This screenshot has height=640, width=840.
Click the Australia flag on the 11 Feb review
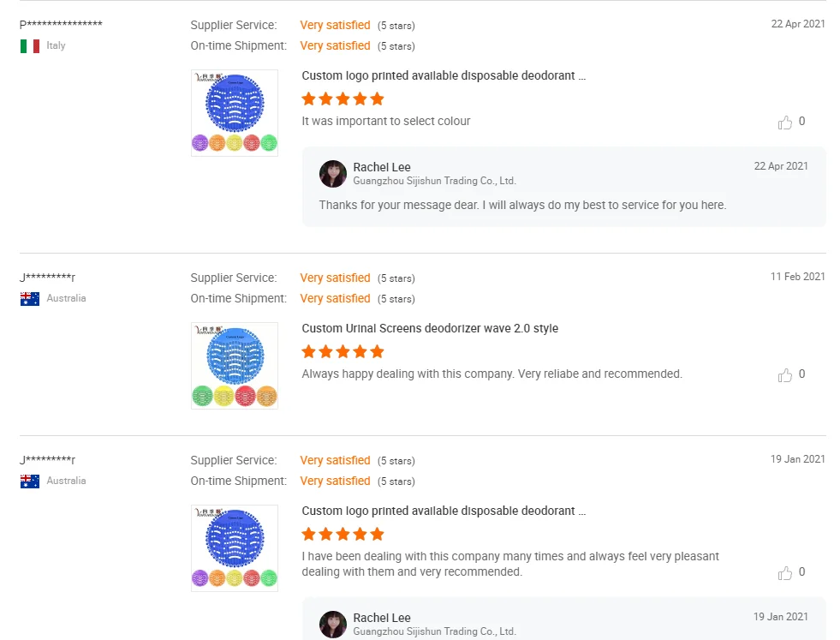coord(30,299)
